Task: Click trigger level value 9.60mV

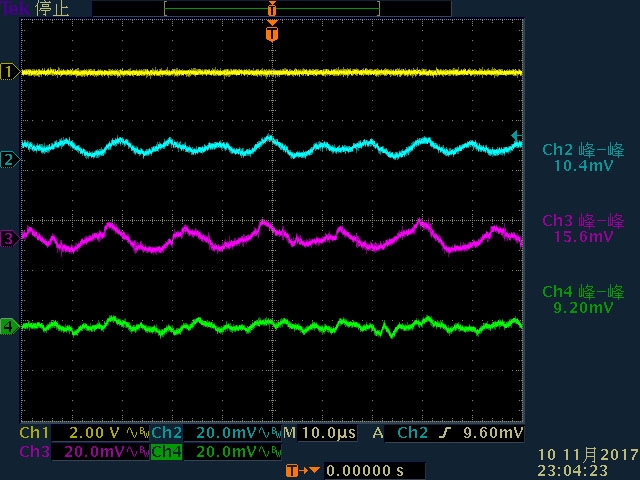Action: pyautogui.click(x=493, y=433)
